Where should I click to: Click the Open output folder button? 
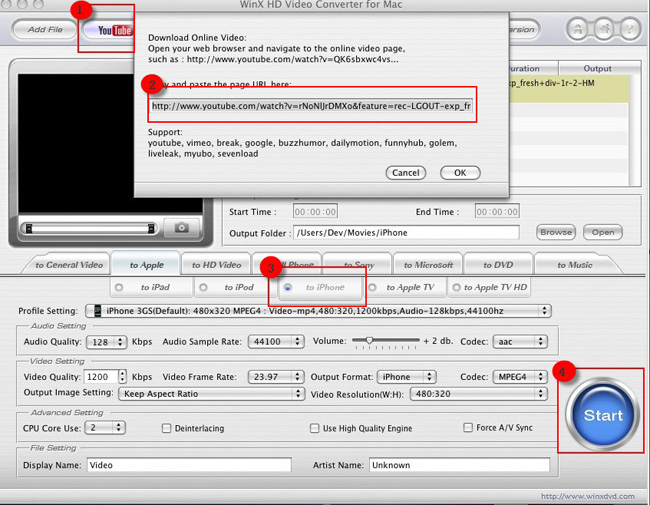pyautogui.click(x=603, y=232)
